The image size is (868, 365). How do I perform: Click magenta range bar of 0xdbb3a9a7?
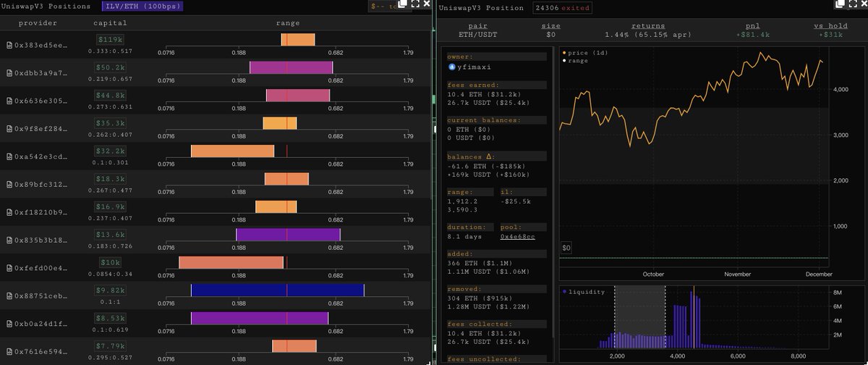[291, 67]
